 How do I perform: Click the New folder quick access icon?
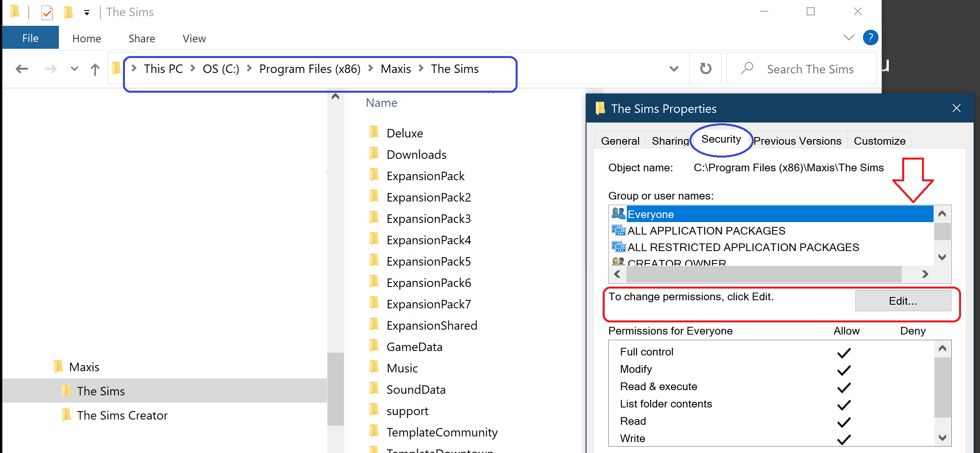click(68, 12)
